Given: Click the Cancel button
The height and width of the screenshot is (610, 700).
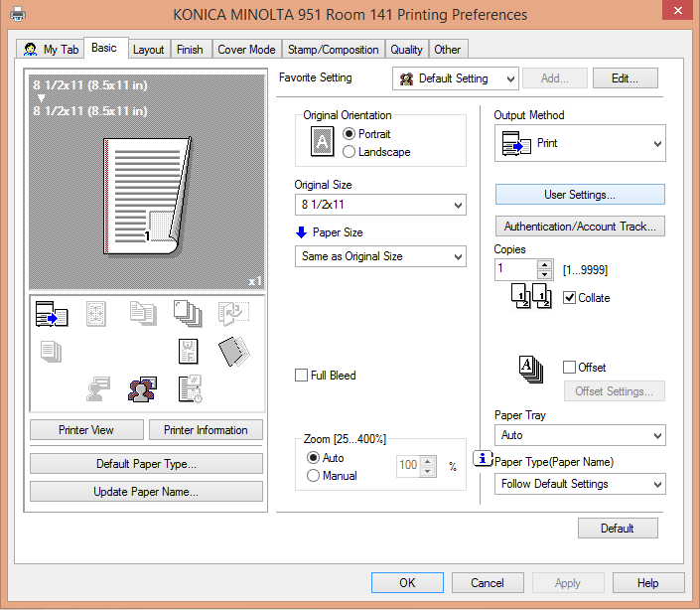Looking at the screenshot, I should [488, 583].
